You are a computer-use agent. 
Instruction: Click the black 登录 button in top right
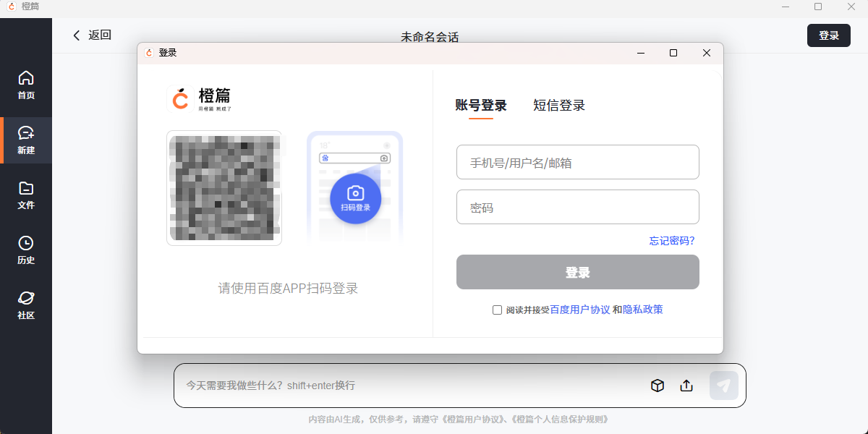tap(829, 35)
